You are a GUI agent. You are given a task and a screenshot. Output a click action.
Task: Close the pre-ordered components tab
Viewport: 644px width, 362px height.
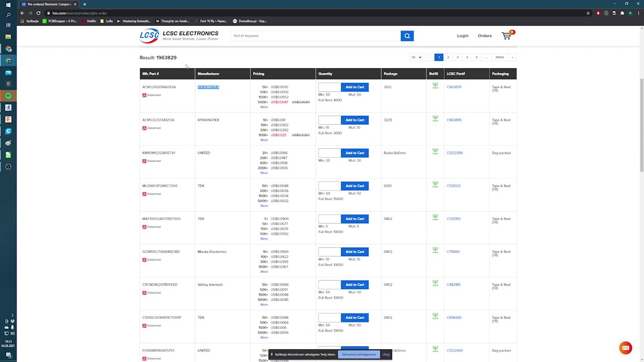[x=75, y=4]
